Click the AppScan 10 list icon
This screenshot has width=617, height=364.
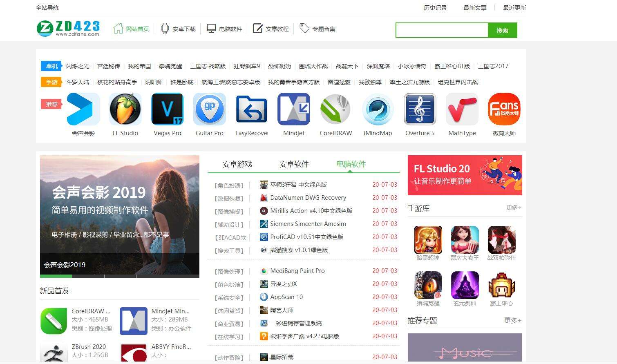pos(264,297)
